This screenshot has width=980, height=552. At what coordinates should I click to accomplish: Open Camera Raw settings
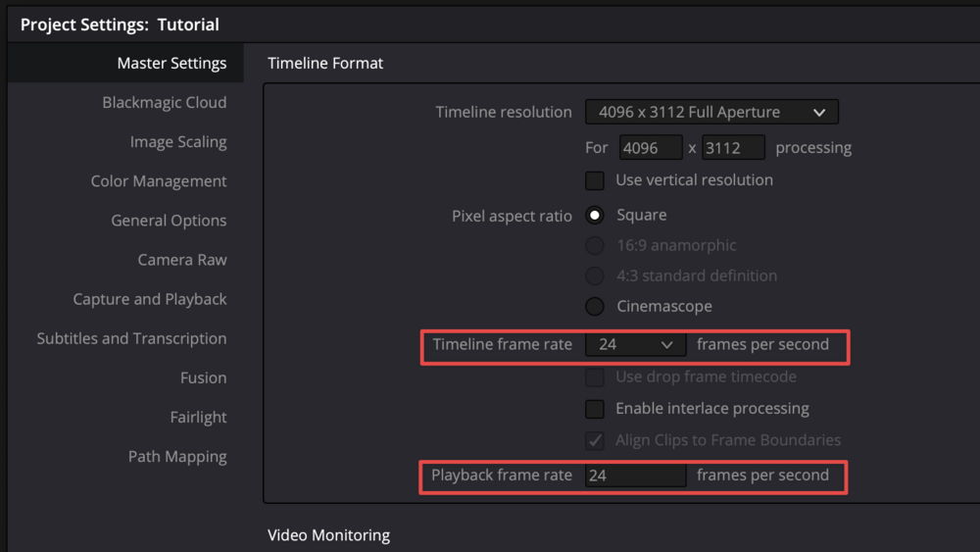click(181, 260)
